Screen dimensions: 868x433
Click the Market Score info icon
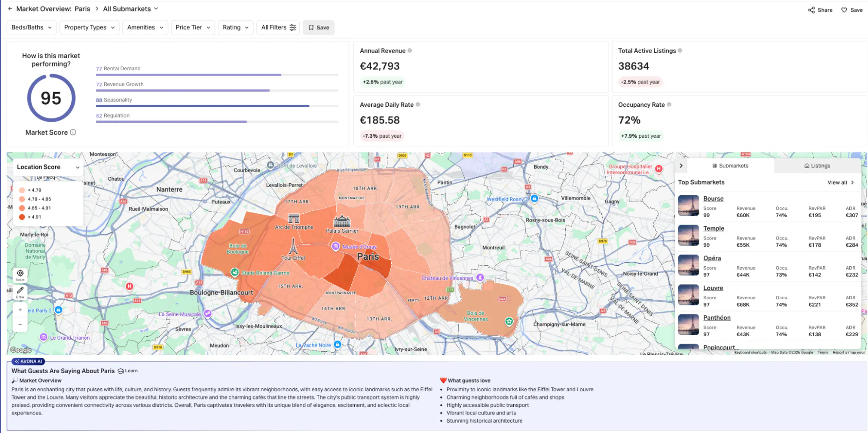click(x=73, y=132)
